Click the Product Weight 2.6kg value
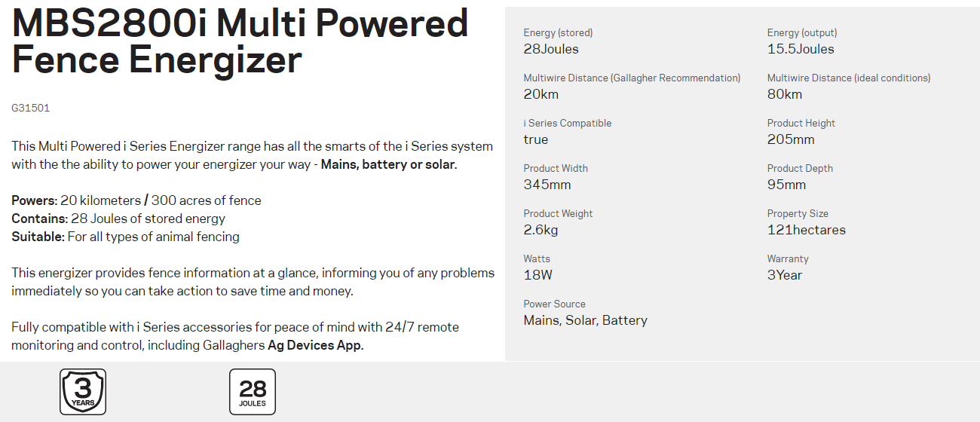This screenshot has width=980, height=422. (541, 230)
